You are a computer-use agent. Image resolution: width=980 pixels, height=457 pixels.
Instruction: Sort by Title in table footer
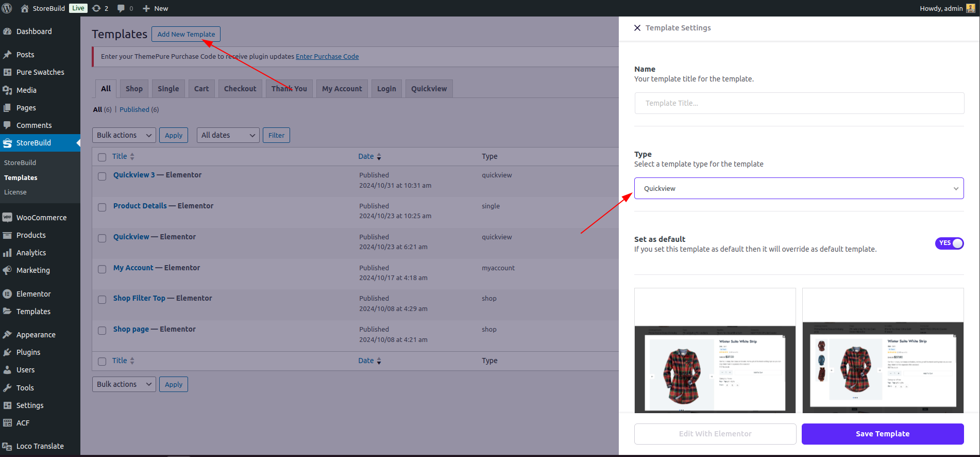tap(123, 361)
